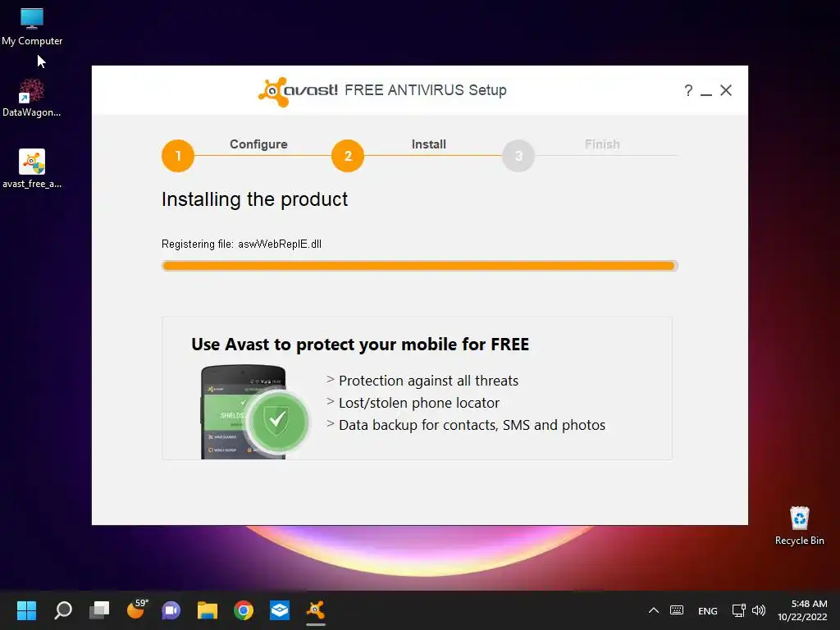Open the My Computer desktop icon
Screen dimensions: 840x630
(32, 27)
